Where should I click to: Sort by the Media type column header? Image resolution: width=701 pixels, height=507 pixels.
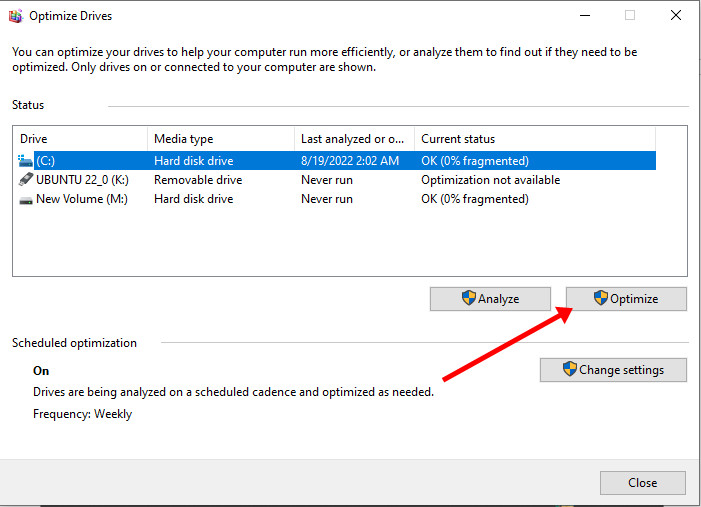click(x=221, y=139)
